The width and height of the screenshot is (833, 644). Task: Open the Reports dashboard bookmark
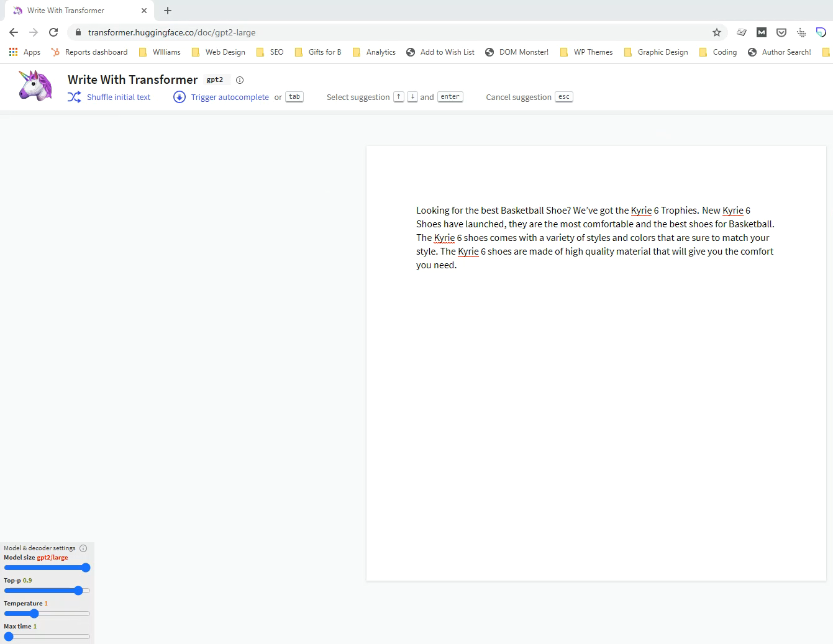(89, 52)
